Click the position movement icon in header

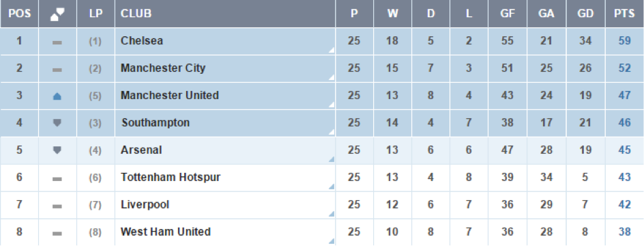(x=57, y=14)
